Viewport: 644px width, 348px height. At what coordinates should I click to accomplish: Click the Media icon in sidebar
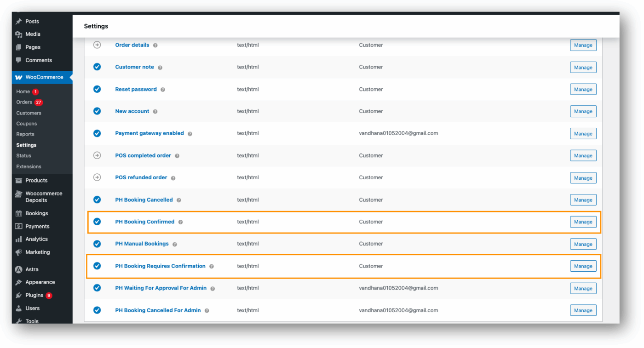[19, 34]
